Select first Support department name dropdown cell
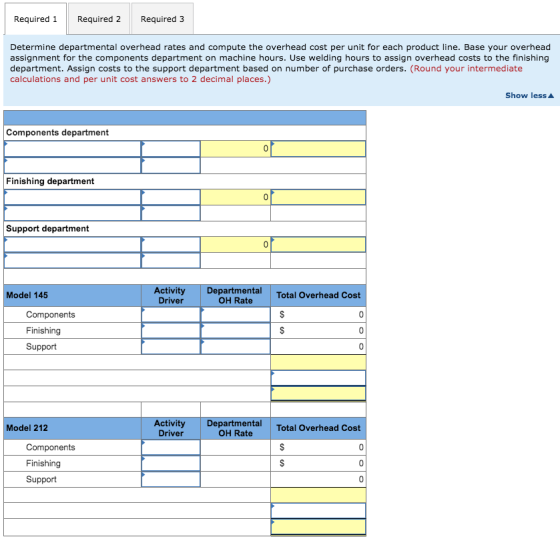Image resolution: width=560 pixels, height=539 pixels. coord(72,245)
